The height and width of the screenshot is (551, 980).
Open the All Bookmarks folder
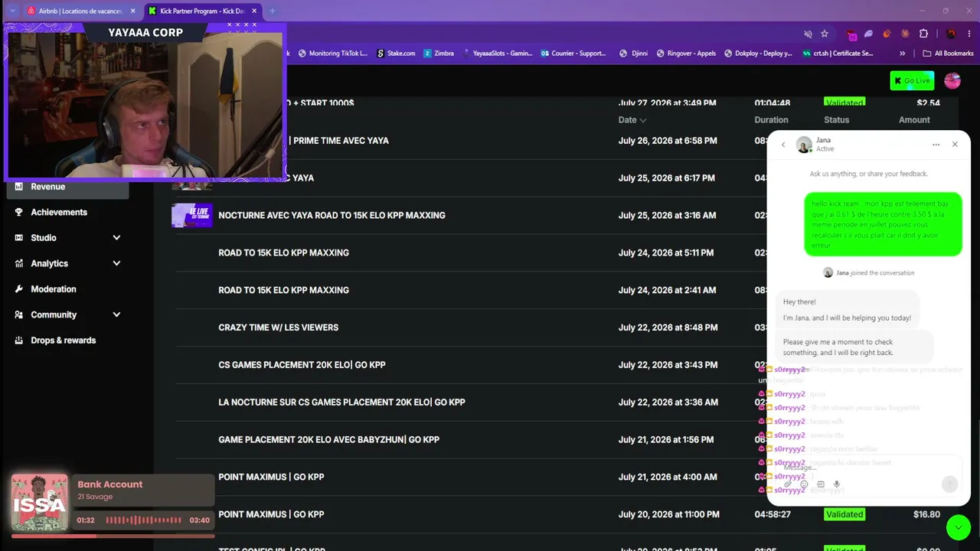[x=948, y=54]
